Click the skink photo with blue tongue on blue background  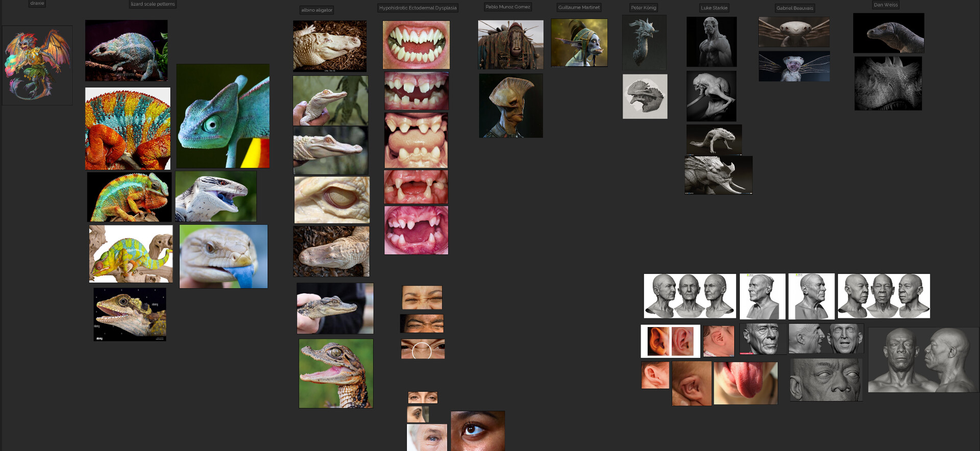(224, 257)
